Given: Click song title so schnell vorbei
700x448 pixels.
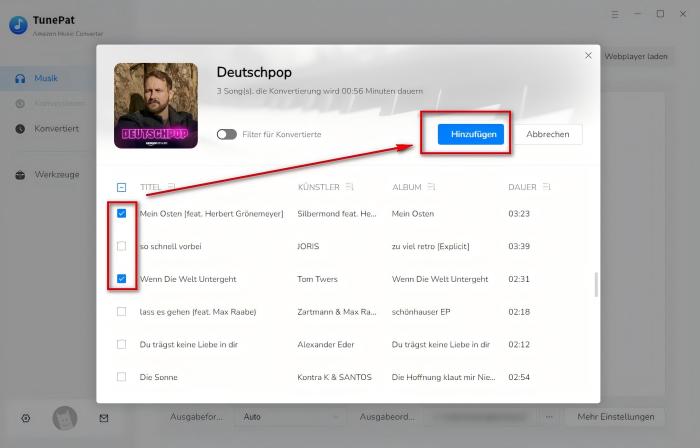Looking at the screenshot, I should point(171,246).
